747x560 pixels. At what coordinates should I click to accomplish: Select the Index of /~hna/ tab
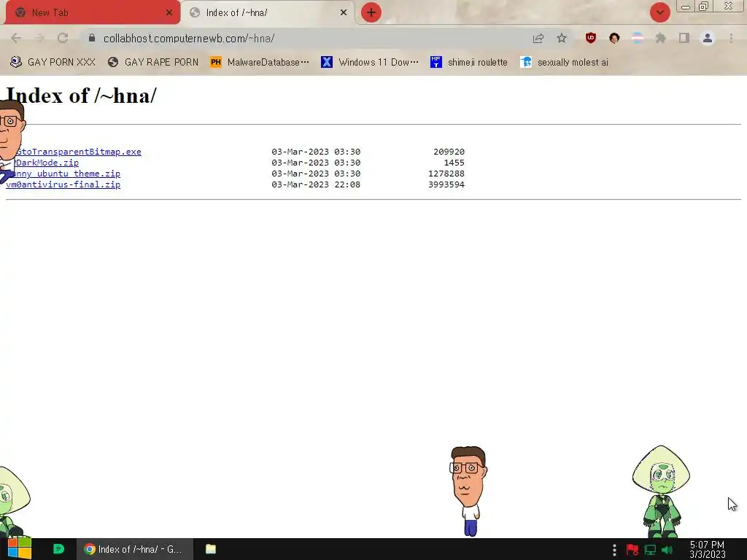click(268, 12)
